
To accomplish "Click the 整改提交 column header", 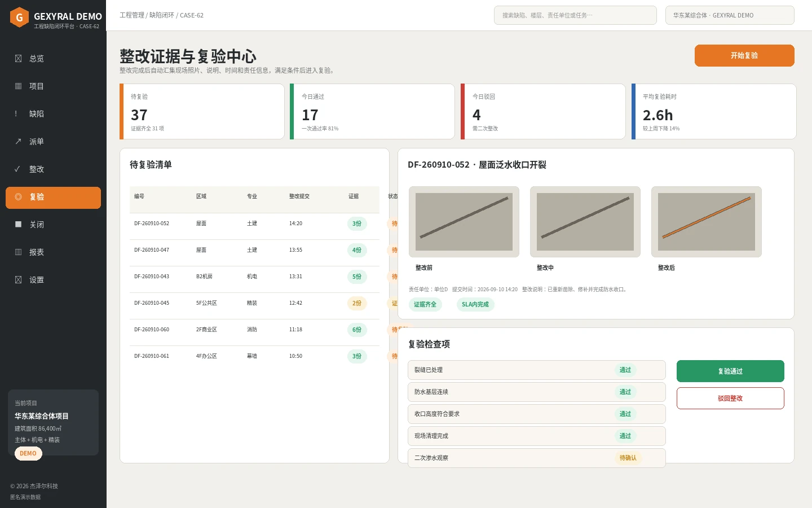I will click(299, 196).
